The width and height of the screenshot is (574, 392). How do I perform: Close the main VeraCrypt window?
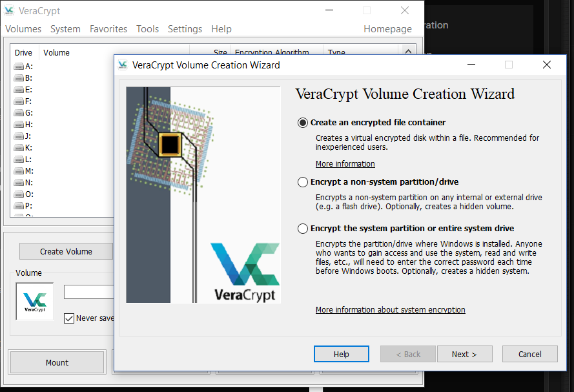point(404,10)
